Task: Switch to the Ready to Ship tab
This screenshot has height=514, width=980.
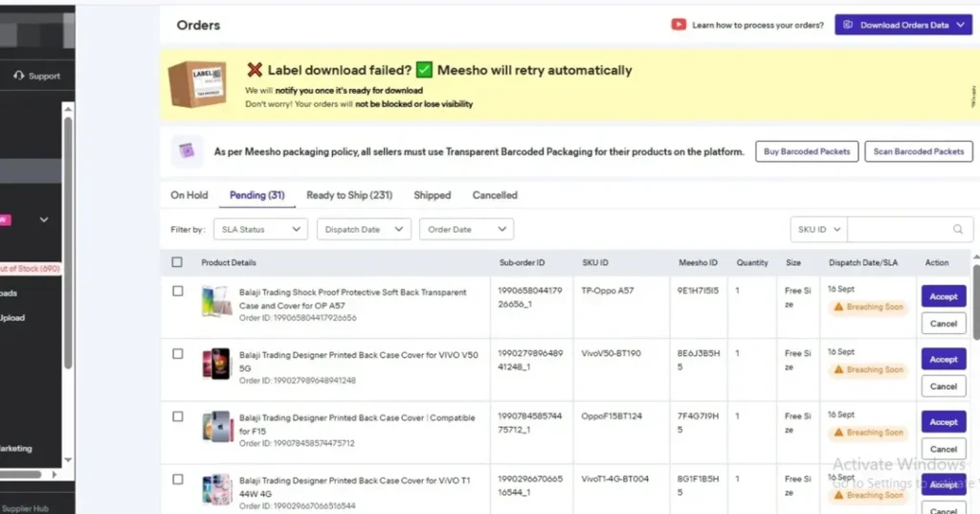Action: 349,195
